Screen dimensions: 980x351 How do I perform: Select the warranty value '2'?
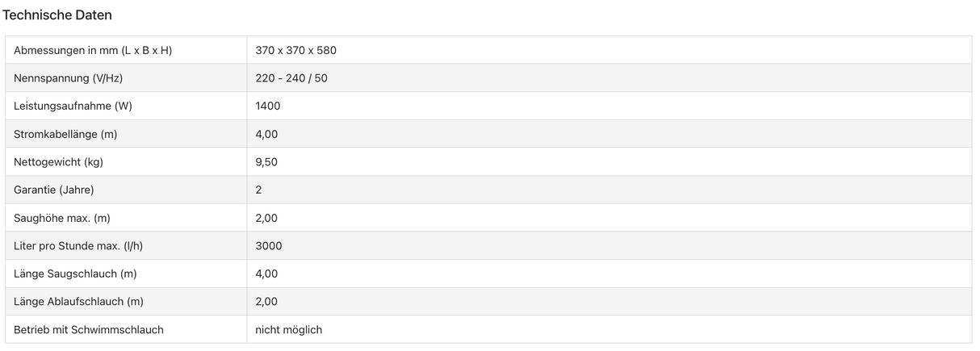pyautogui.click(x=258, y=190)
